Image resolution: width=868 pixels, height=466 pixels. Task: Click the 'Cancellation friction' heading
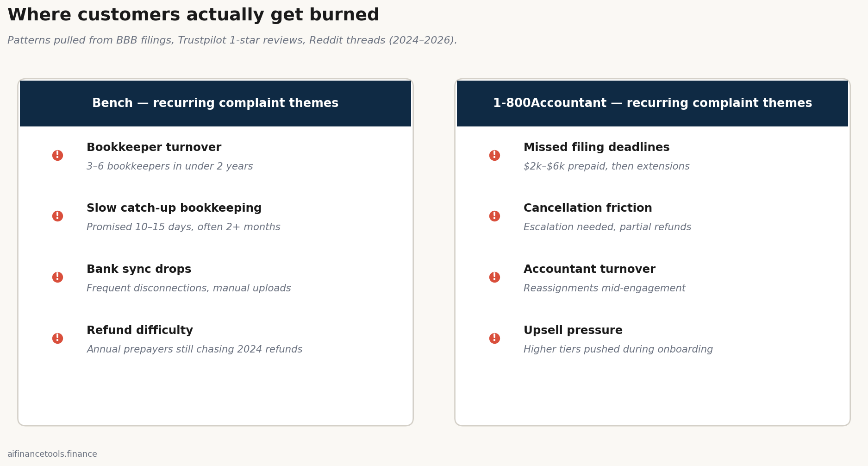click(x=588, y=208)
